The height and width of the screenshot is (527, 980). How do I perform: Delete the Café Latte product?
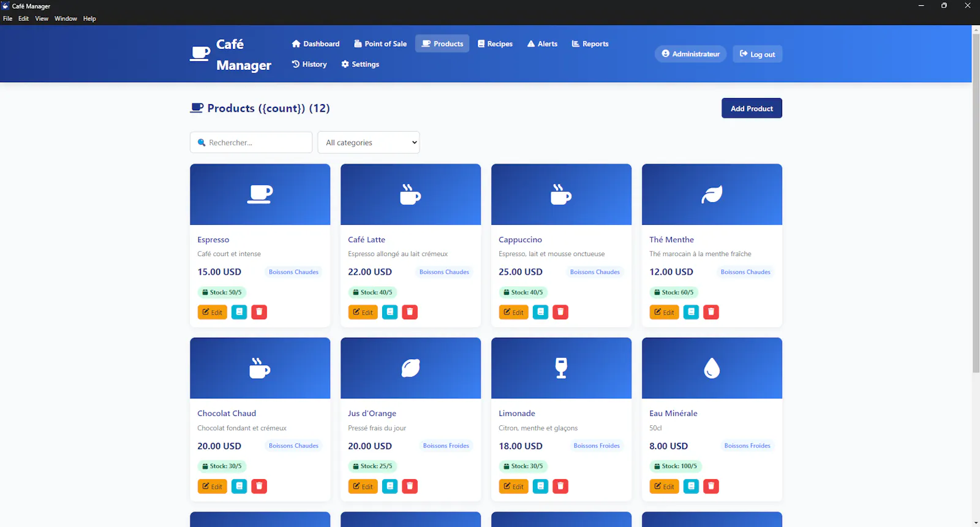410,312
